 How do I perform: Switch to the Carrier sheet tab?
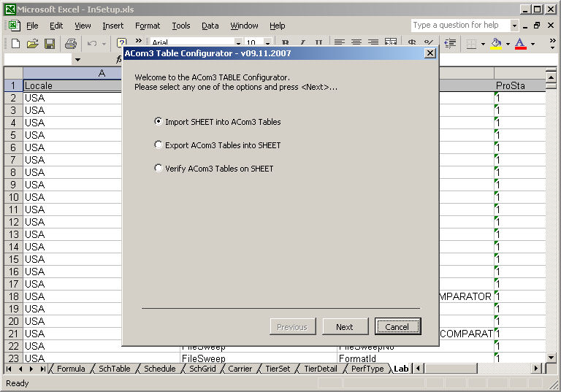240,369
